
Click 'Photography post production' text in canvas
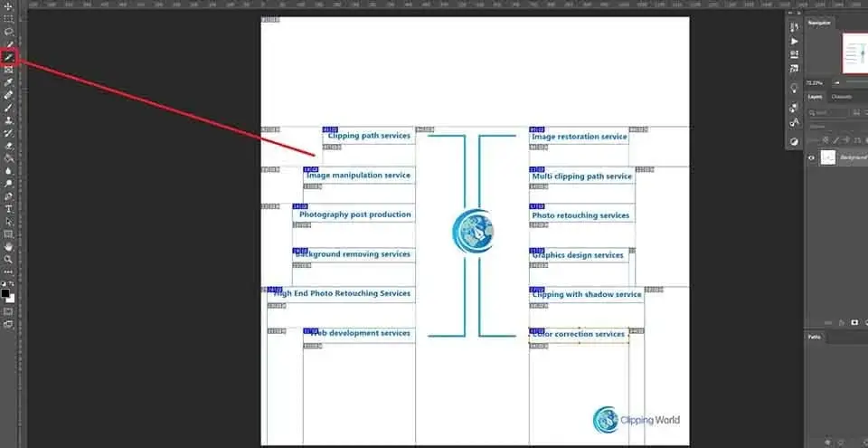354,214
